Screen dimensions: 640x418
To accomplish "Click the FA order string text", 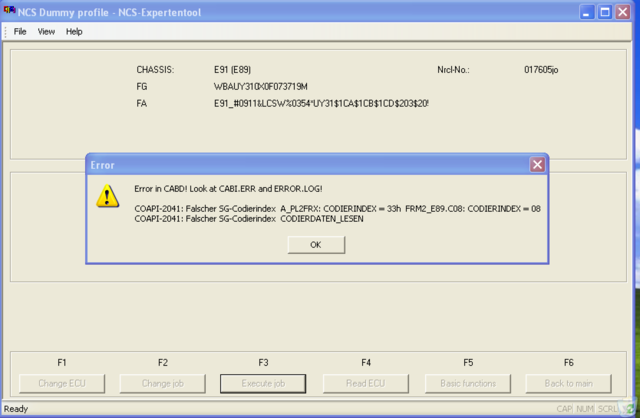I will [x=321, y=103].
